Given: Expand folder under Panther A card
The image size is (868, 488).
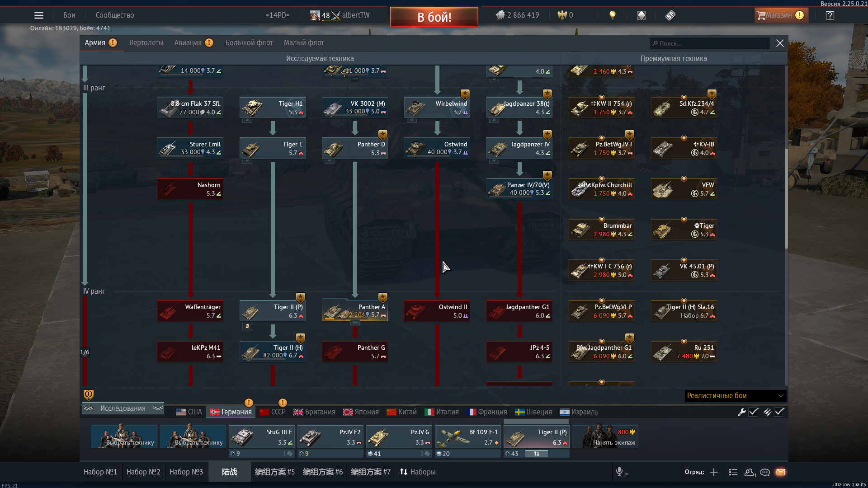Looking at the screenshot, I should [x=355, y=323].
